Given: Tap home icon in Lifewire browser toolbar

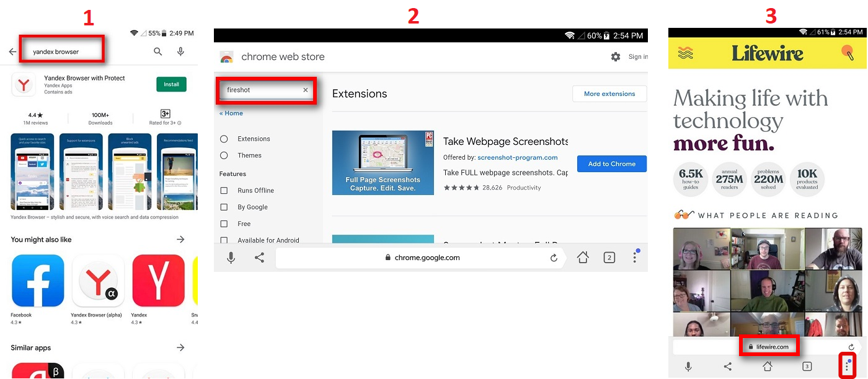Looking at the screenshot, I should (x=768, y=367).
